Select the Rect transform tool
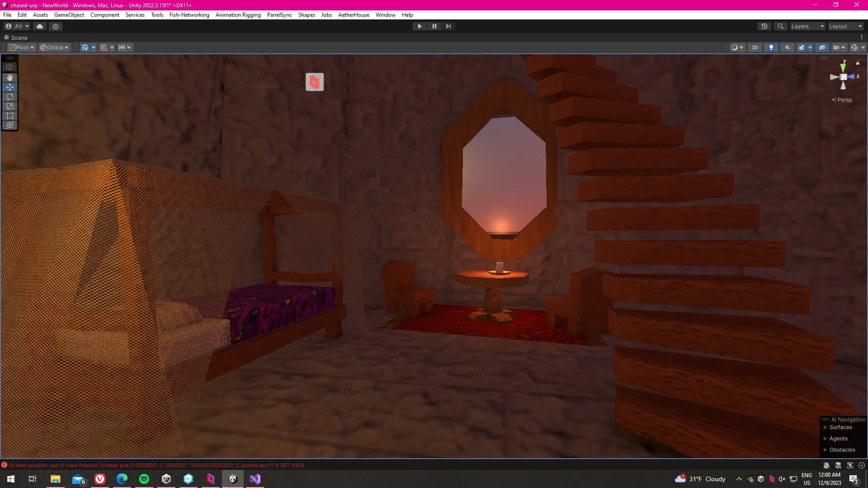The width and height of the screenshot is (868, 488). click(9, 116)
